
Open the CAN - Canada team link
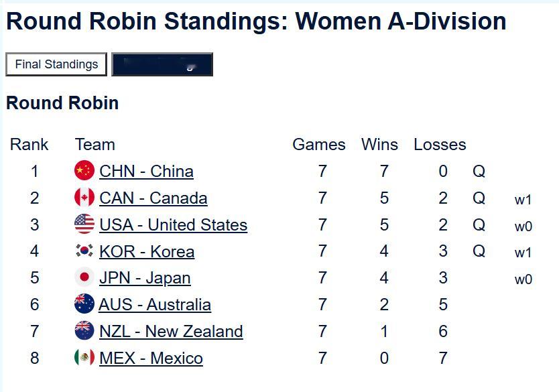point(153,198)
